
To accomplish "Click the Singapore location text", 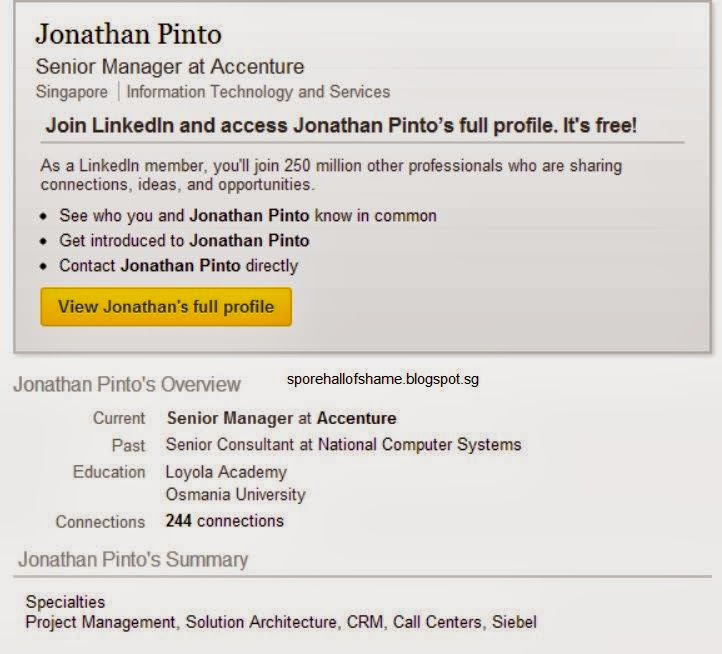I will pyautogui.click(x=71, y=92).
